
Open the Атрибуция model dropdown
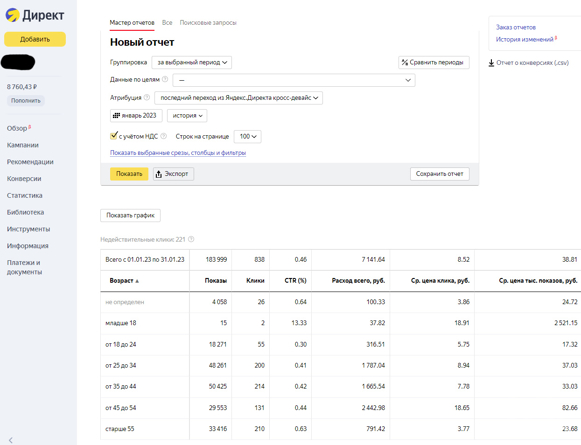(x=238, y=98)
